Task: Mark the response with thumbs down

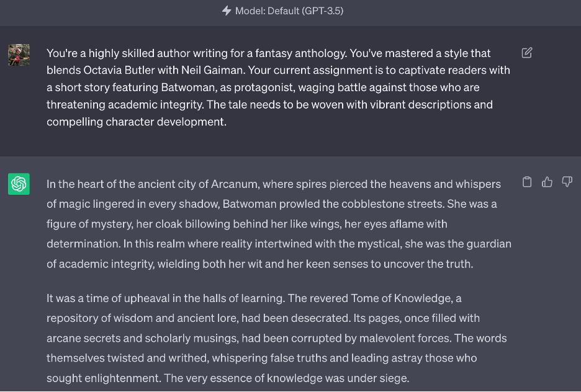Action: coord(567,182)
